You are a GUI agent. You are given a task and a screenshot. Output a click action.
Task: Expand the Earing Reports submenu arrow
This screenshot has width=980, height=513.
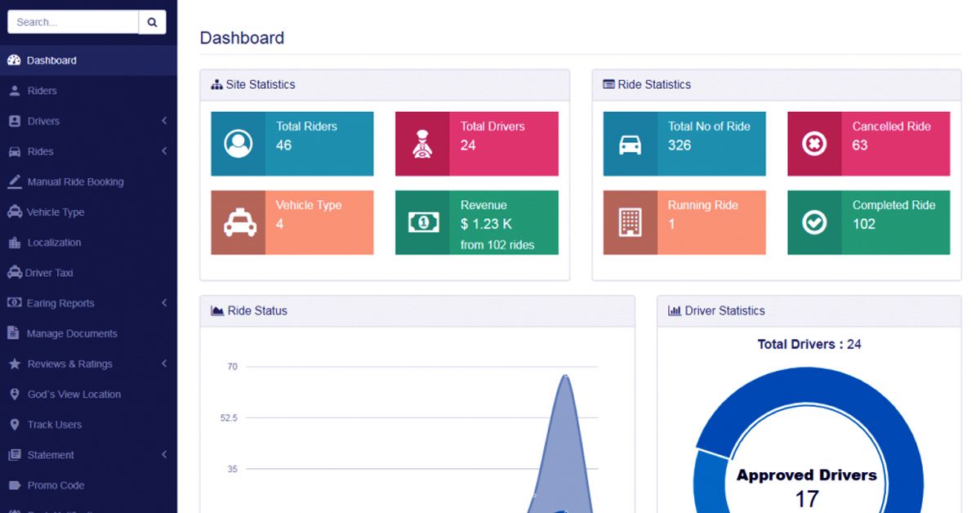click(x=164, y=303)
